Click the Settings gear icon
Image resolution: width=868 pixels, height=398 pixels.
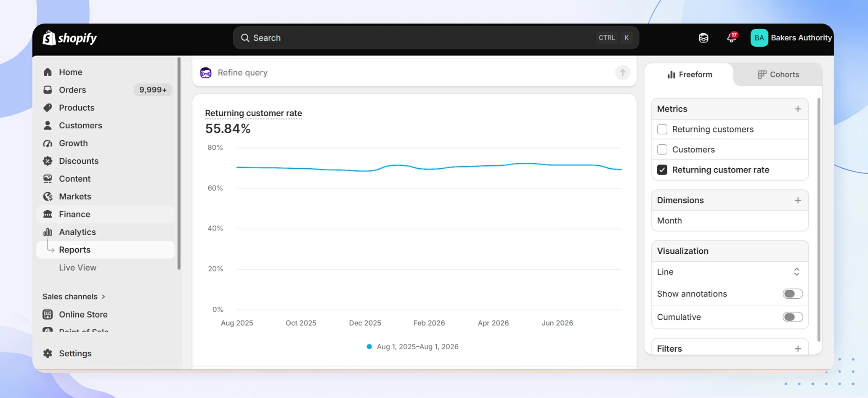[48, 353]
